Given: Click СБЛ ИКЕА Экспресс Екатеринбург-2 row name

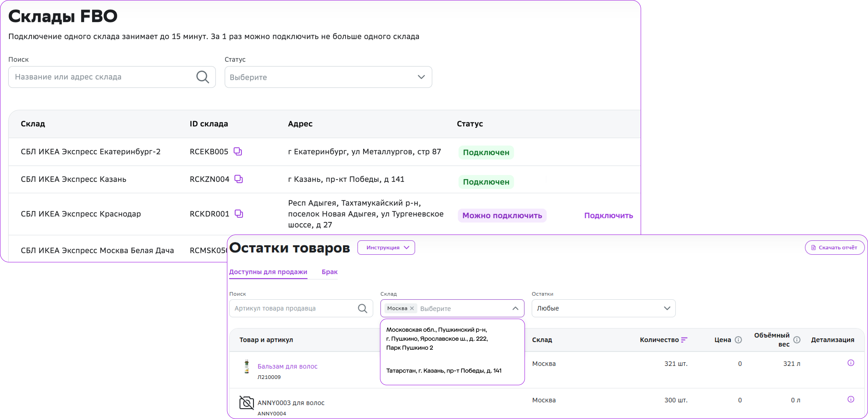Looking at the screenshot, I should coord(91,152).
